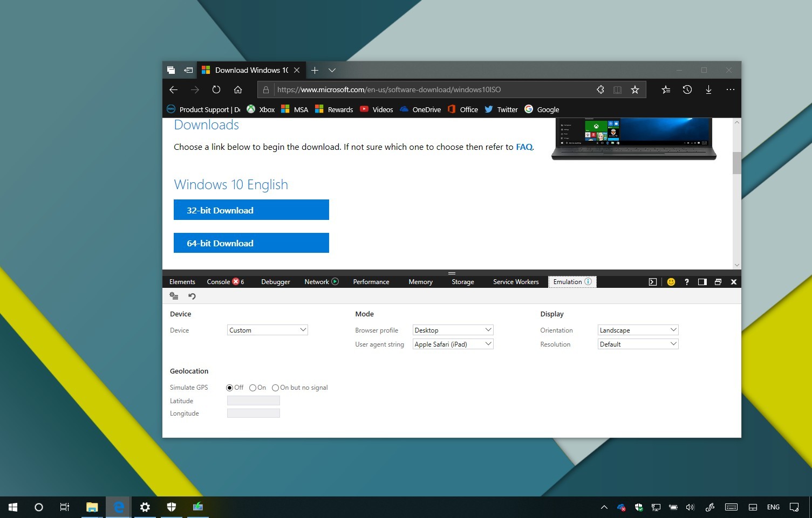Open the Service Workers tab
The image size is (812, 518).
click(x=516, y=282)
